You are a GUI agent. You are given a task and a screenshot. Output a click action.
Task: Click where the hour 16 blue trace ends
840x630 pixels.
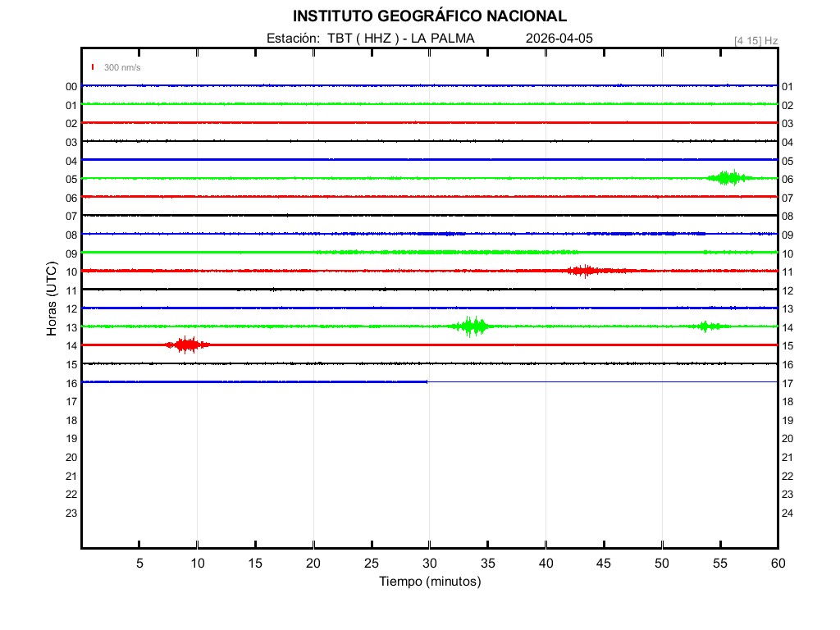[x=427, y=381]
